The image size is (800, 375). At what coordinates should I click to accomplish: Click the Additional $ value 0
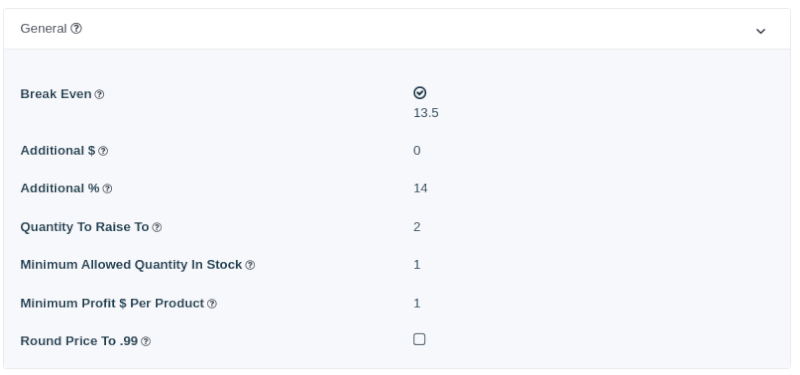click(x=417, y=151)
